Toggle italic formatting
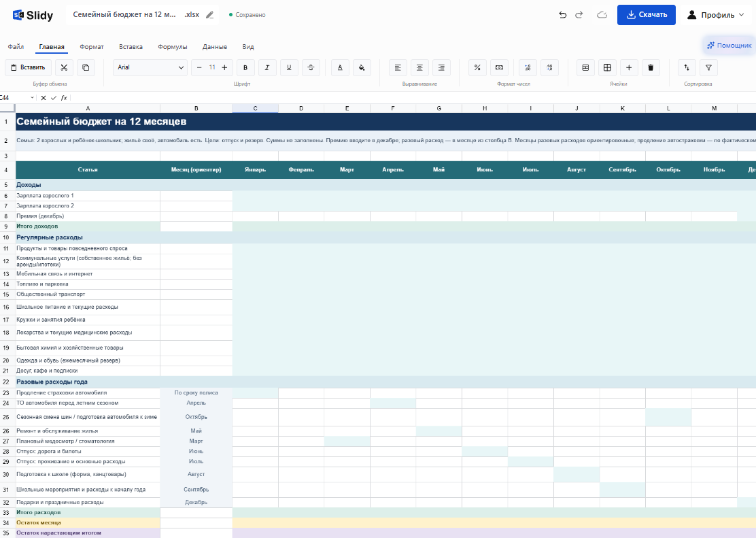756x538 pixels. point(267,67)
